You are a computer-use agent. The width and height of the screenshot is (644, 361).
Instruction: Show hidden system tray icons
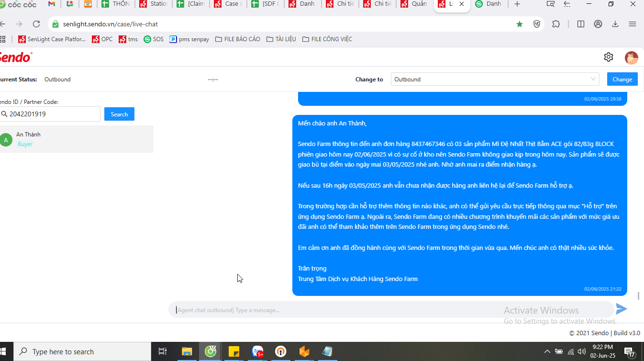click(x=547, y=351)
